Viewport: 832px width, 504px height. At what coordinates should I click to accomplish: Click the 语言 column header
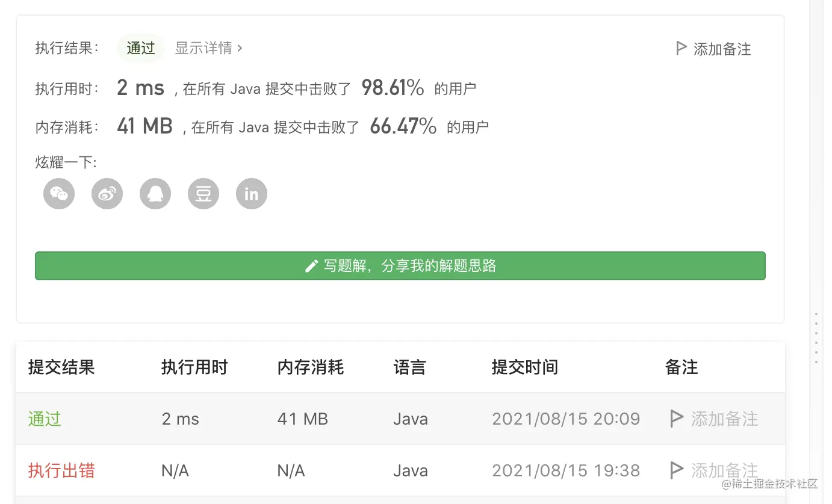click(x=409, y=367)
